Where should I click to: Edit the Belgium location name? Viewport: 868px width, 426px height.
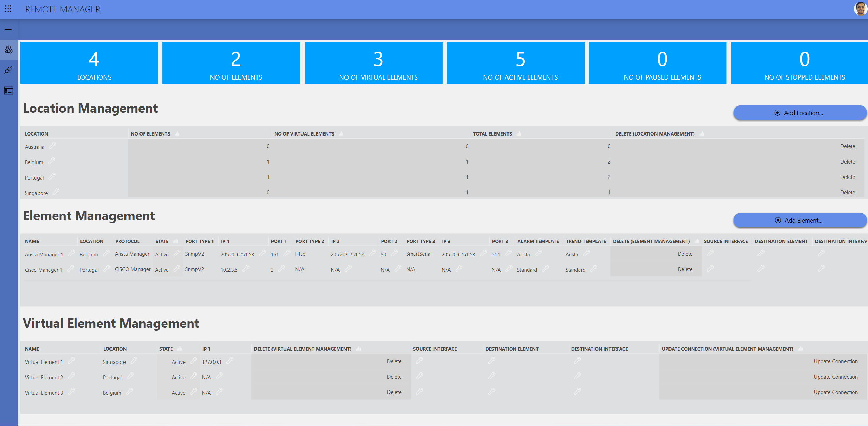tap(52, 161)
